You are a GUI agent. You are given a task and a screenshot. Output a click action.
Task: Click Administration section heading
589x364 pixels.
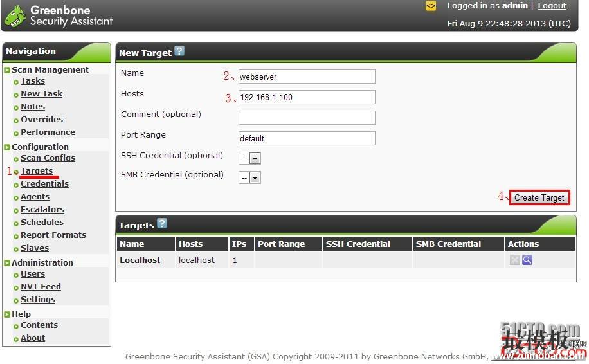click(42, 262)
